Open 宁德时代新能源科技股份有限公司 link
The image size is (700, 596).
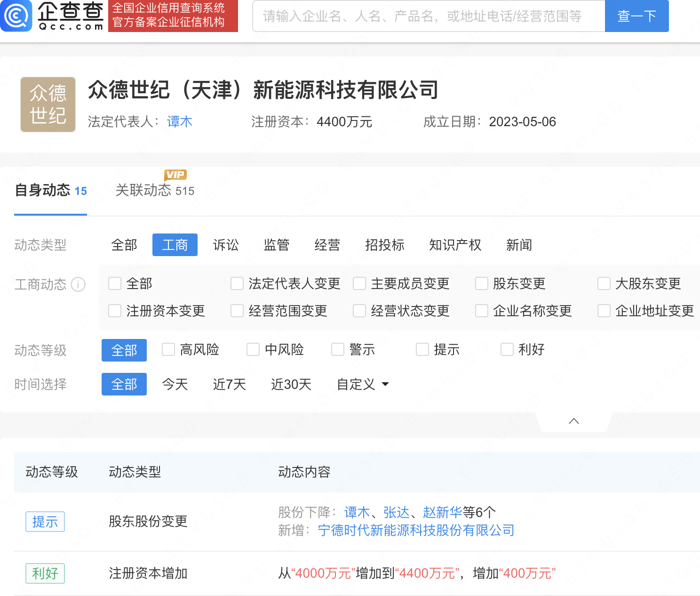click(x=416, y=531)
